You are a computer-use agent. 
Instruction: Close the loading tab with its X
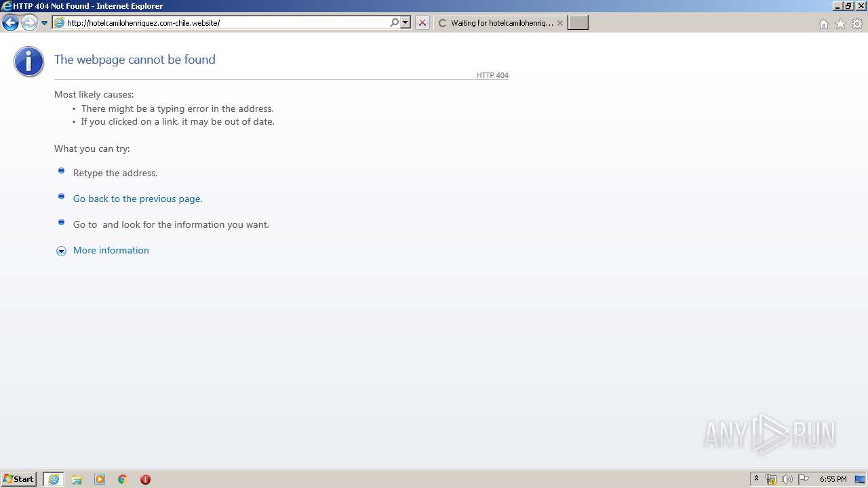[560, 23]
